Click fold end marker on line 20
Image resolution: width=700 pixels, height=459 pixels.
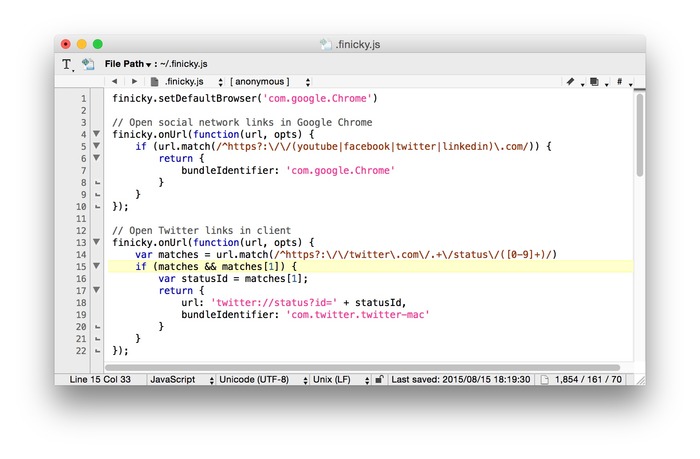pos(97,327)
